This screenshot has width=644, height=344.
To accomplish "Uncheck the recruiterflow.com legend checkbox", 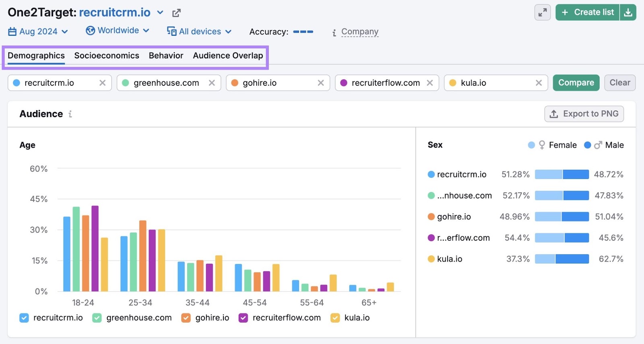I will click(x=243, y=318).
